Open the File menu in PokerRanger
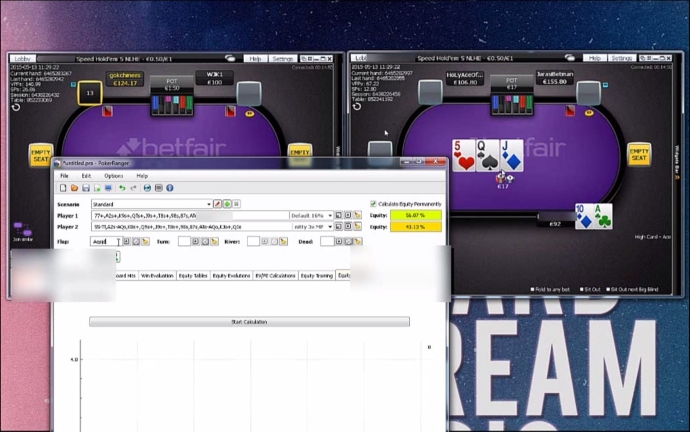The width and height of the screenshot is (690, 432). pos(64,176)
